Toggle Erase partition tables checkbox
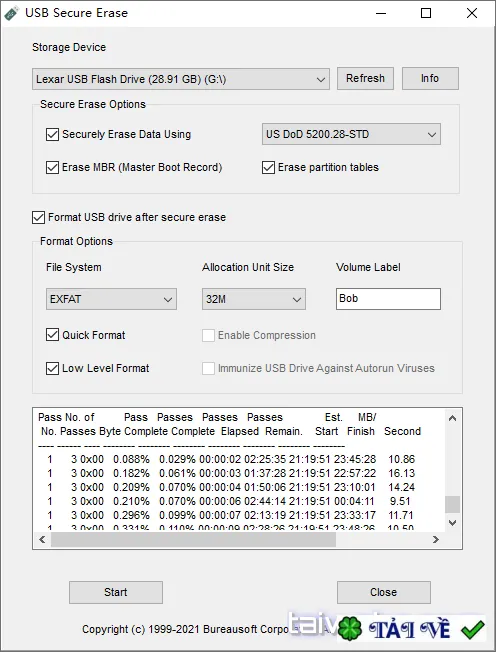The image size is (496, 652). coord(268,168)
